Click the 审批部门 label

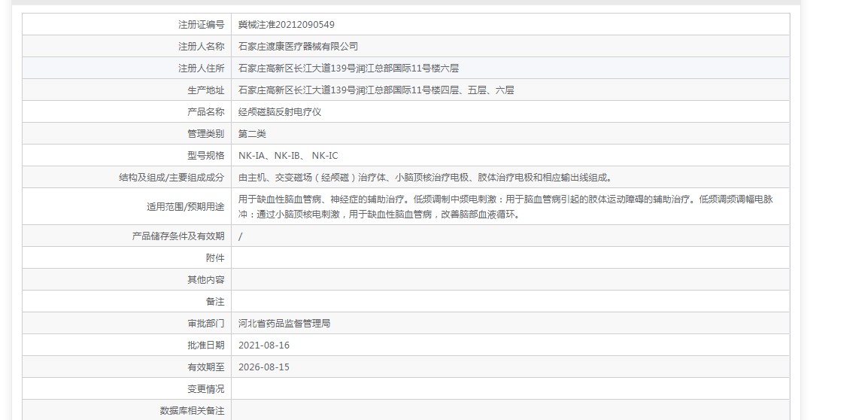206,323
